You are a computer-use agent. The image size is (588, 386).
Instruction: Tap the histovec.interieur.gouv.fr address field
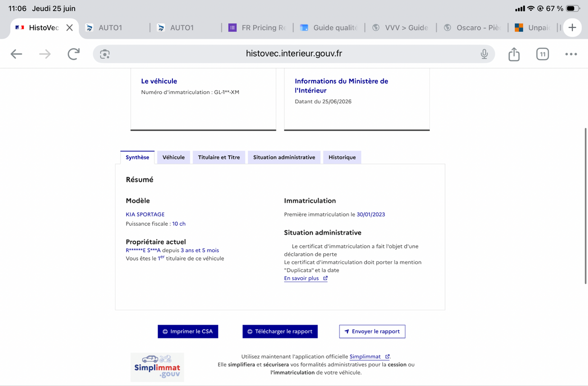(x=294, y=54)
